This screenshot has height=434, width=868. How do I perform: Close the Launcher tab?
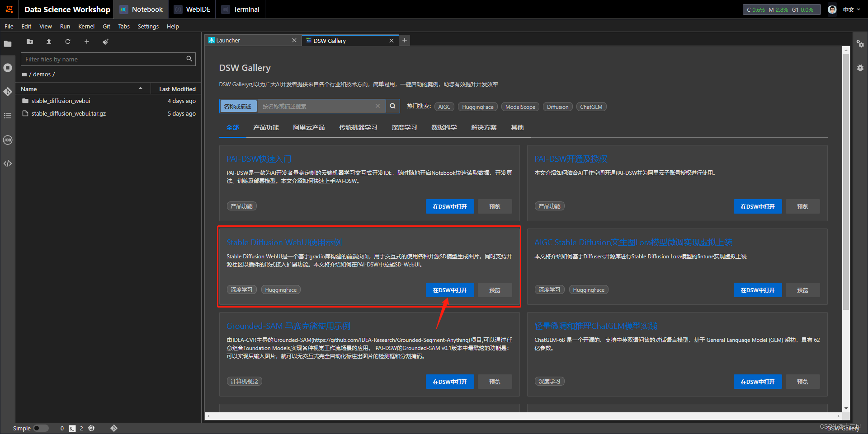tap(294, 40)
